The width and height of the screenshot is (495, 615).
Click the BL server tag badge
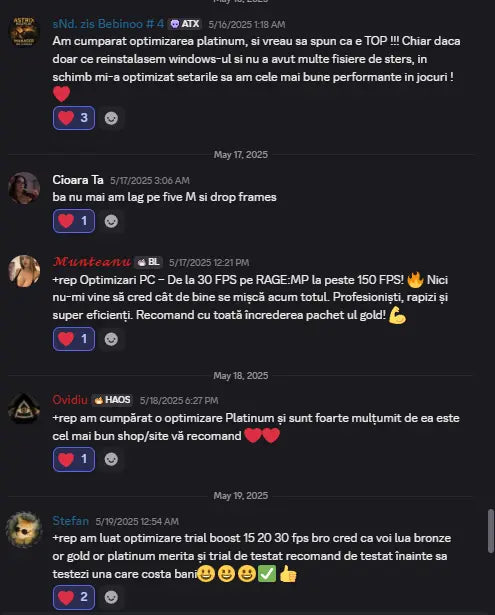pyautogui.click(x=148, y=262)
